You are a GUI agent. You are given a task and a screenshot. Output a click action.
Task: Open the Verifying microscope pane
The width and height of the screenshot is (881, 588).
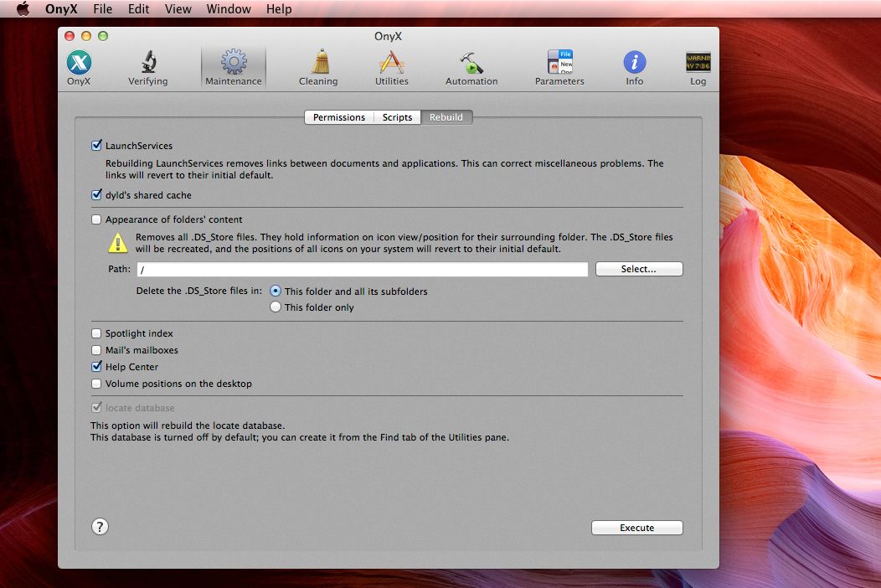point(147,68)
